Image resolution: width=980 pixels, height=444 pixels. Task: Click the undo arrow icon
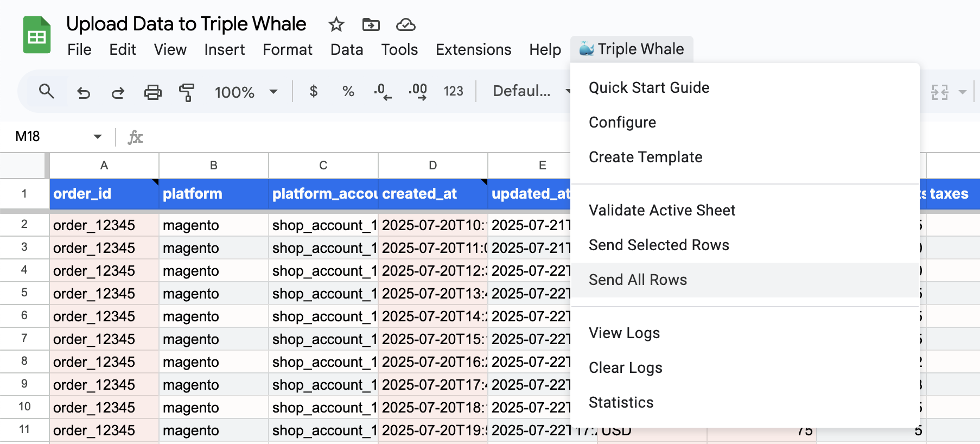[84, 92]
